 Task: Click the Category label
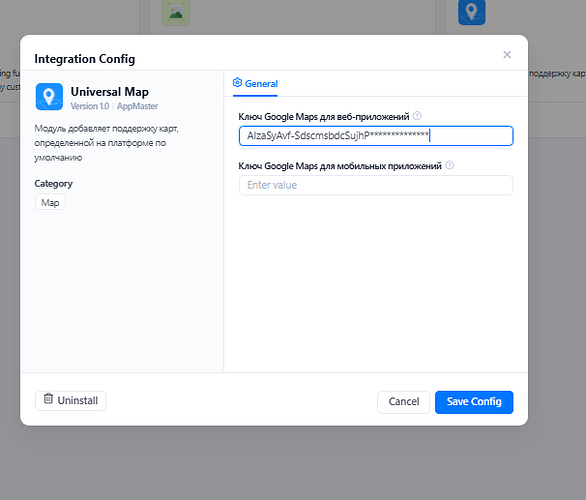coord(53,184)
